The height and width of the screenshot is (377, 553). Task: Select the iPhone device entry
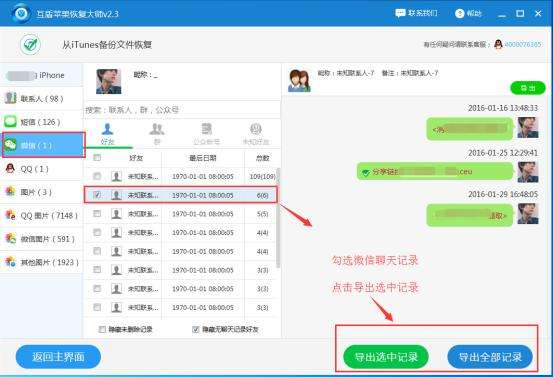tap(41, 75)
